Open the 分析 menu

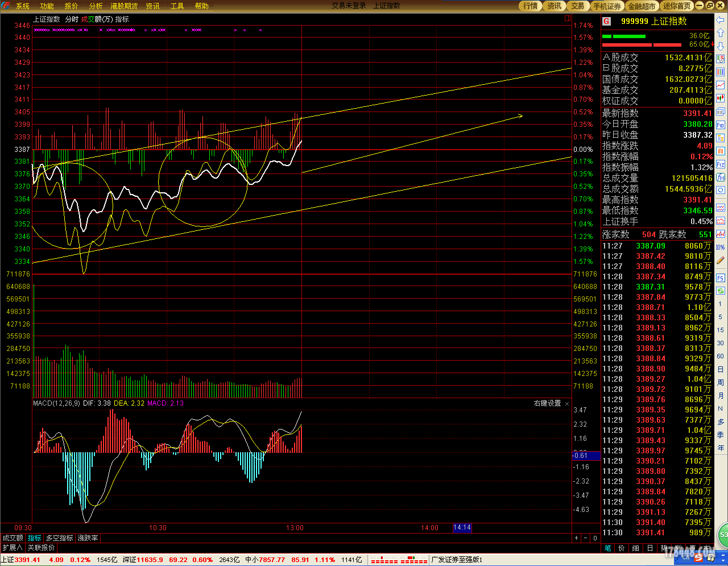[96, 6]
